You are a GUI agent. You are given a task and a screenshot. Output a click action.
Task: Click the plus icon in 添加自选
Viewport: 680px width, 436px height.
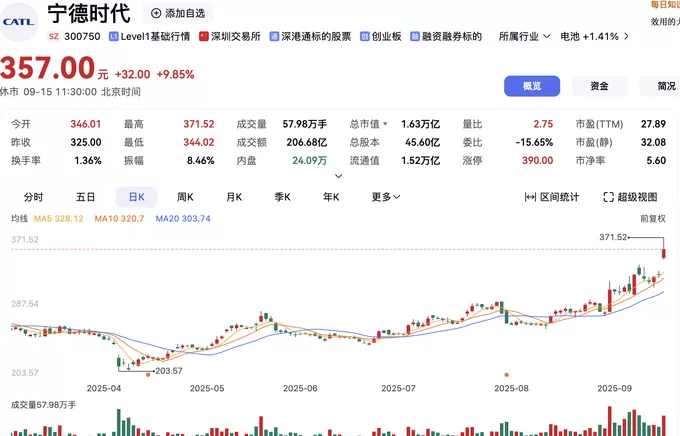156,13
